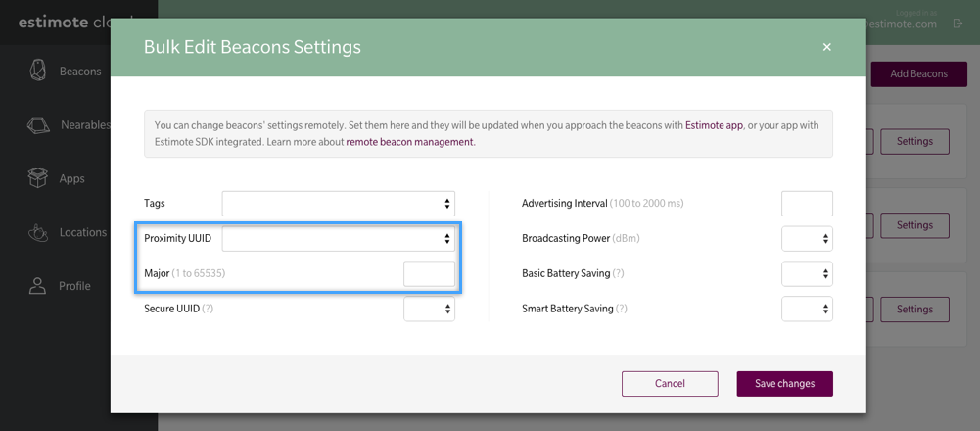
Task: Click the Add Beacons button
Action: tap(917, 73)
